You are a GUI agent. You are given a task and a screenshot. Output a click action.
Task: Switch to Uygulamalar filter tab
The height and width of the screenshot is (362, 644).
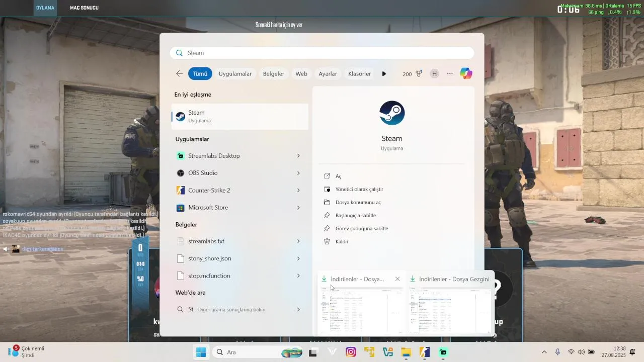click(235, 74)
